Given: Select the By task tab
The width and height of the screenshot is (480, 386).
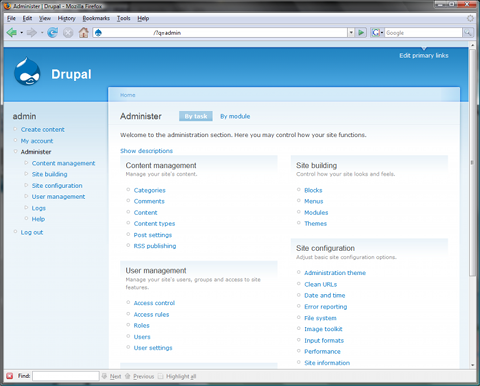Looking at the screenshot, I should coord(196,116).
